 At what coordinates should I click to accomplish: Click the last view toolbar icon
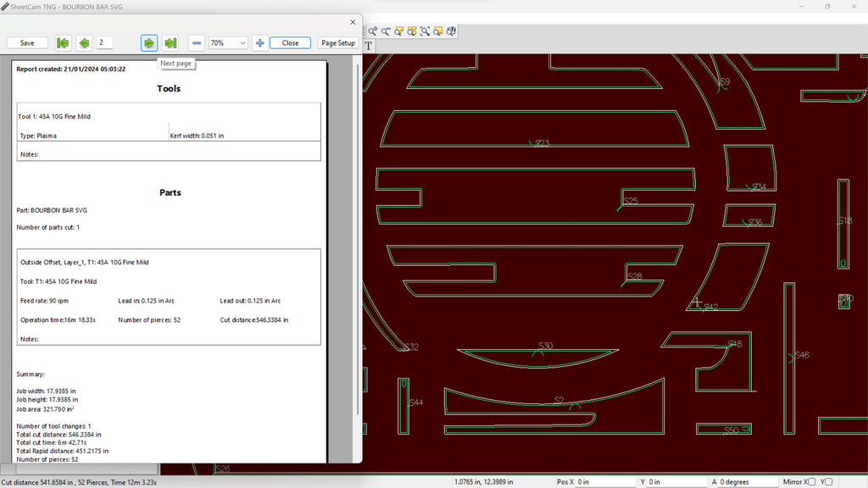click(x=451, y=31)
